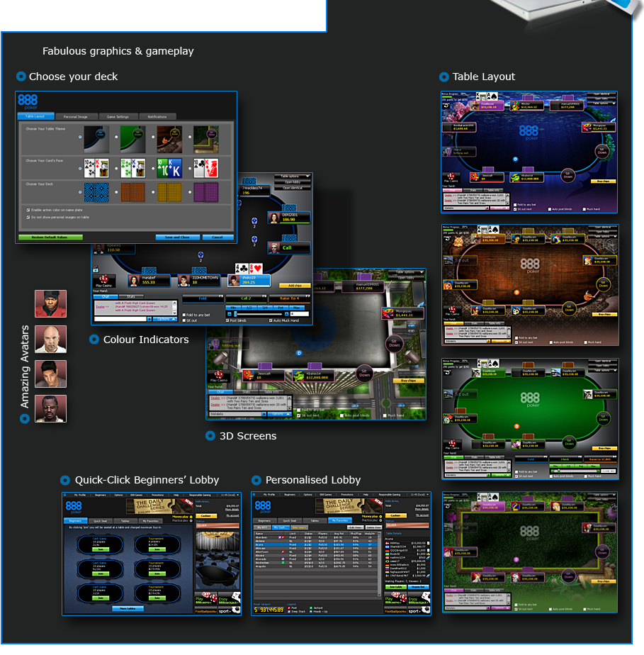Click the table list scrollbar in Personalised Lobby
Screen dimensions: 644x655
379,563
